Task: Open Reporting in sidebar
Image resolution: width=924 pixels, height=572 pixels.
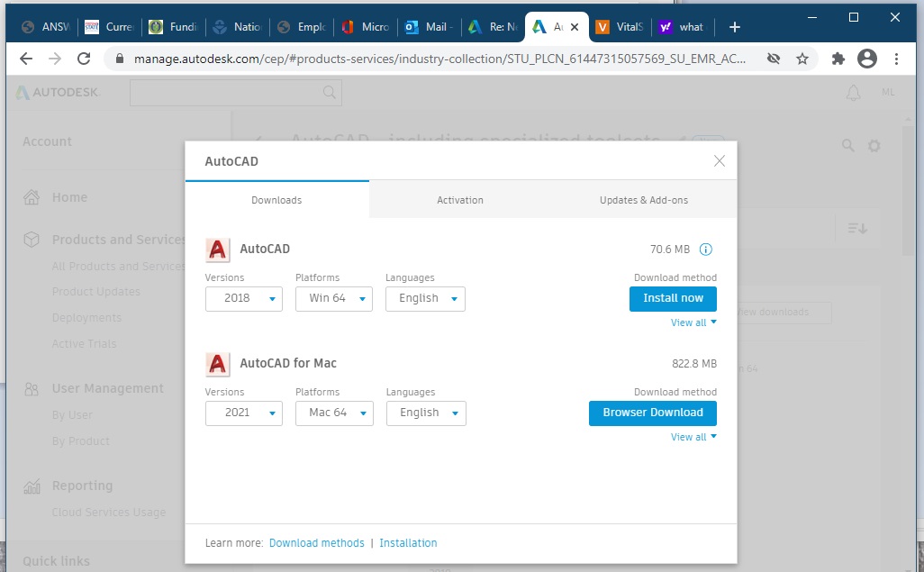Action: pos(82,486)
